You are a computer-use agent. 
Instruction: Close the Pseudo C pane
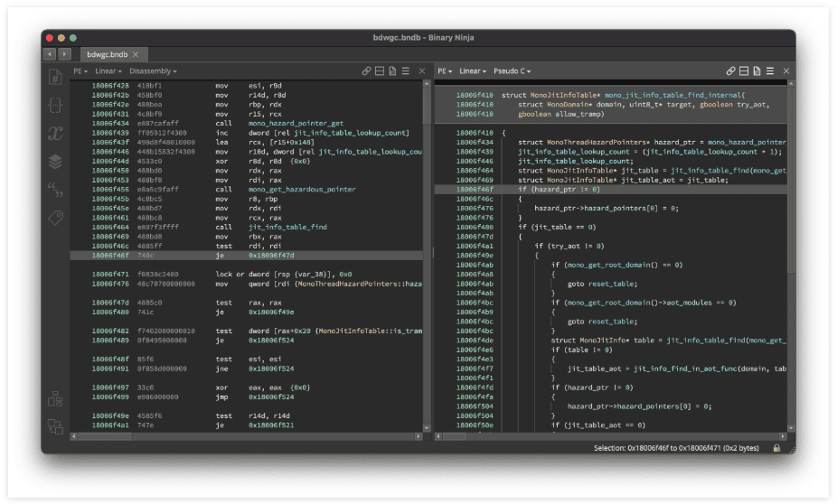click(786, 71)
